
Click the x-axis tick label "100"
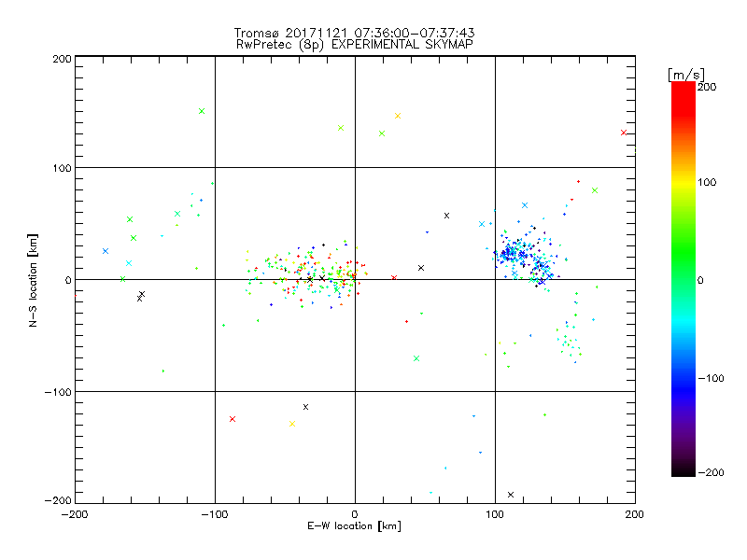coord(495,514)
